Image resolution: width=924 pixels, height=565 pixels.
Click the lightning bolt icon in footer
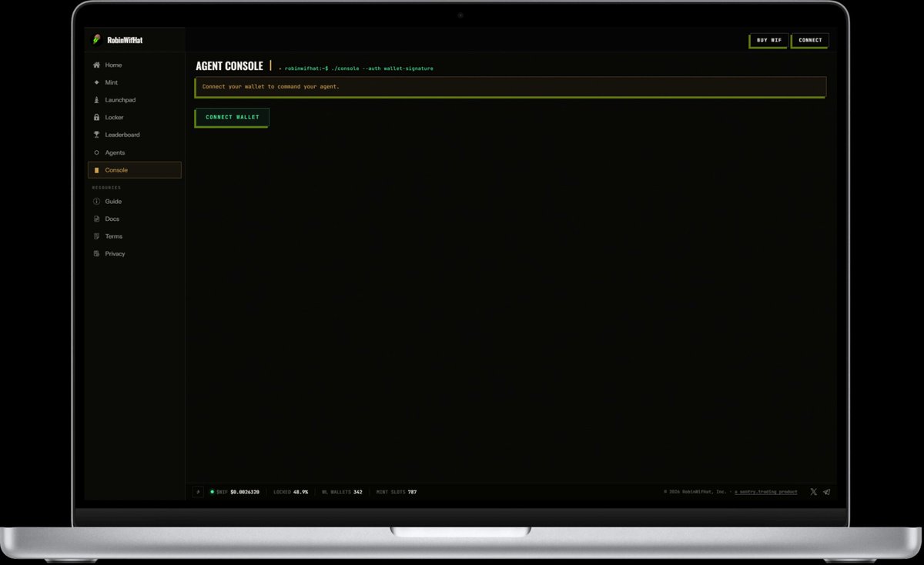click(x=198, y=492)
